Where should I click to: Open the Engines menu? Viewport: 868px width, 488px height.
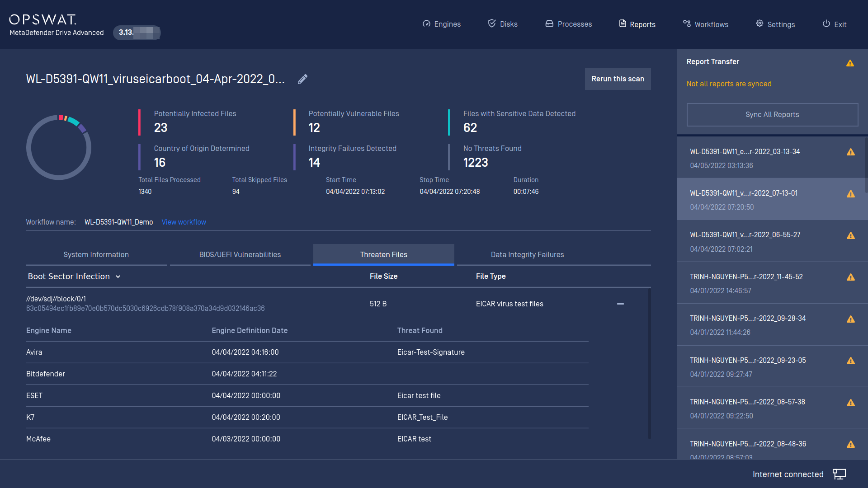click(442, 24)
